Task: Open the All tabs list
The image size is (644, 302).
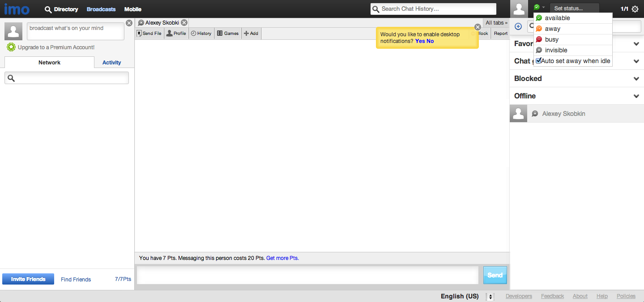Action: (496, 23)
